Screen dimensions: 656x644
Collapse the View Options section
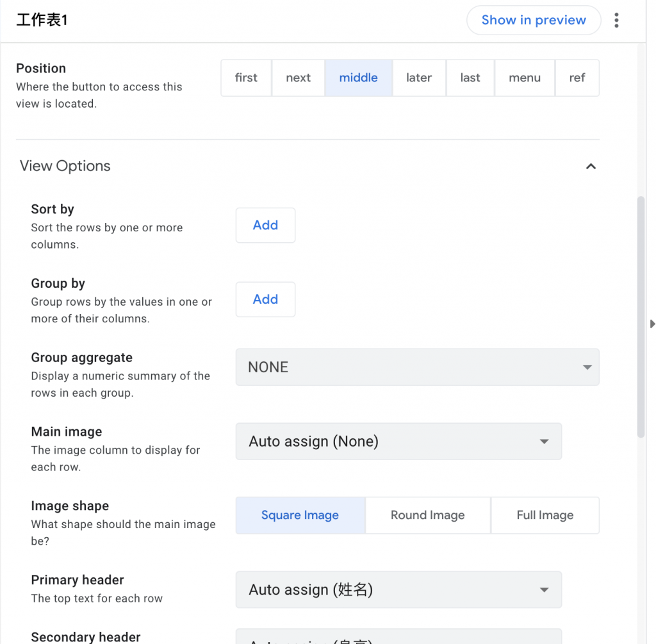tap(591, 167)
